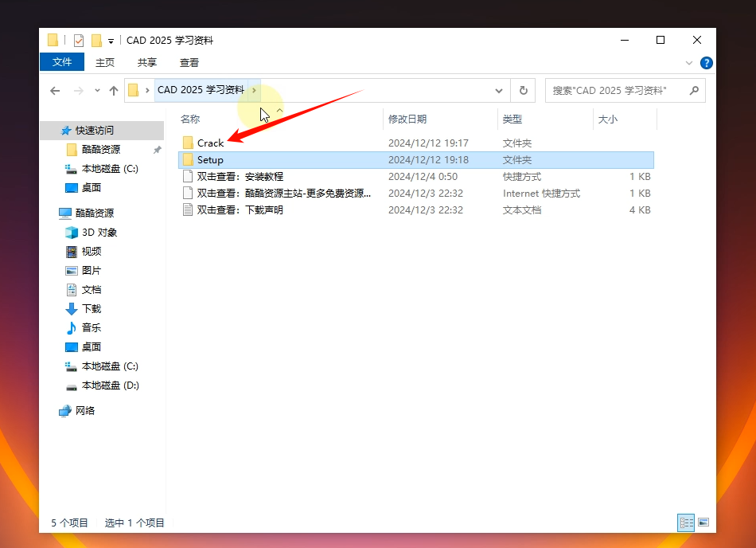The width and height of the screenshot is (756, 548).
Task: Click properties icon in quick access toolbar
Action: (78, 41)
